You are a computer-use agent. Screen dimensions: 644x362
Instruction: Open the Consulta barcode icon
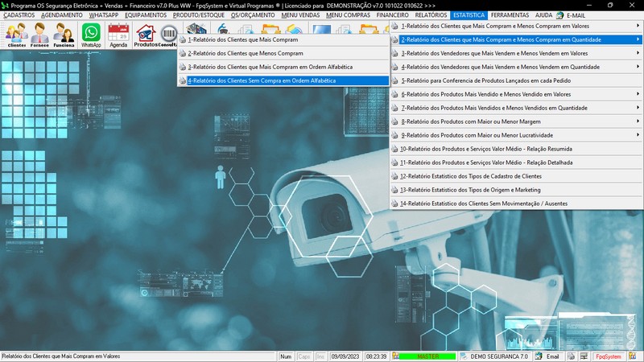click(x=167, y=35)
